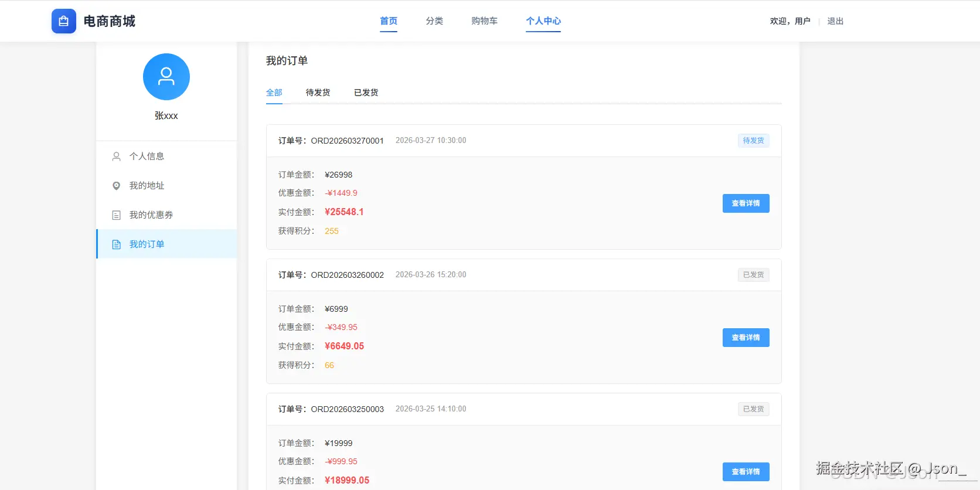Click the timestamp 2026-03-25 14:10:00
Viewport: 980px width, 490px height.
point(431,409)
